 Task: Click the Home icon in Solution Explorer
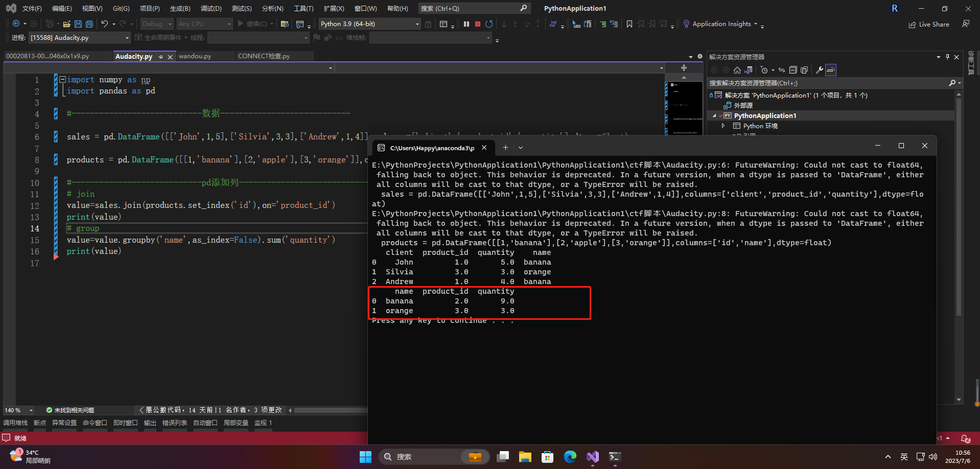(x=737, y=70)
